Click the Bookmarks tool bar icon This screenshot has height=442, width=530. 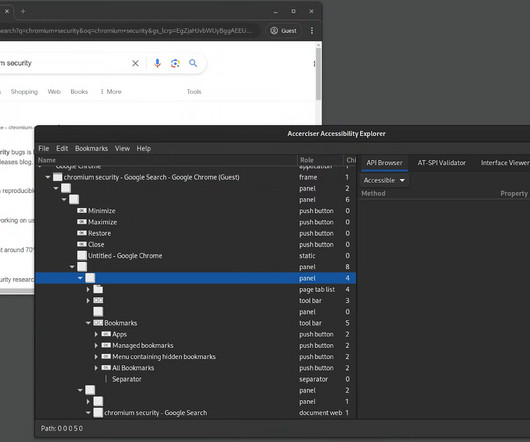98,323
